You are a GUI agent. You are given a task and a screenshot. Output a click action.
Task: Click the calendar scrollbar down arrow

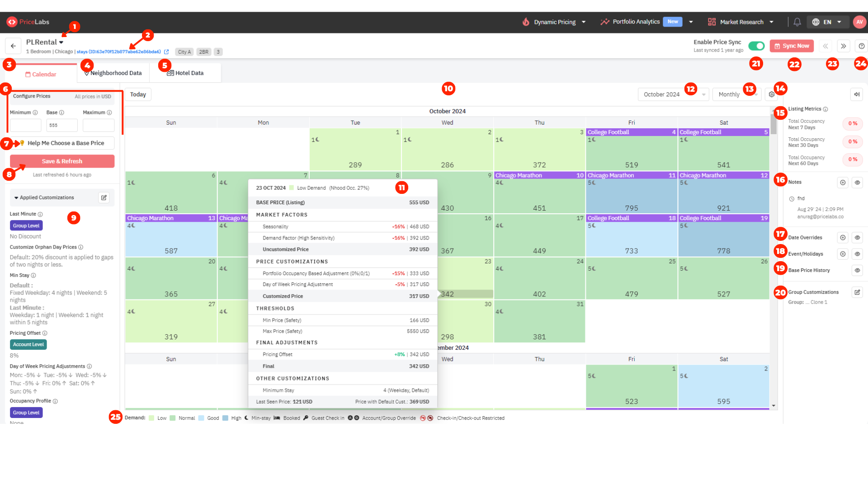[x=774, y=406]
